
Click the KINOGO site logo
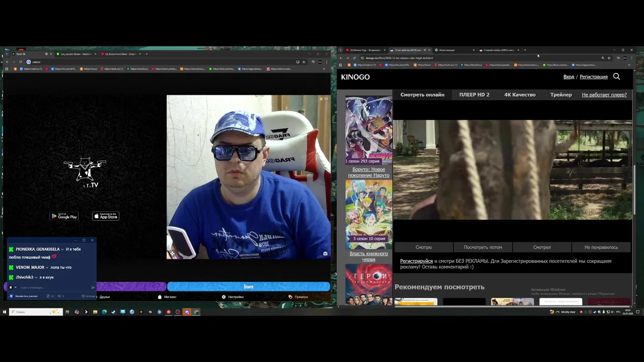[x=355, y=77]
